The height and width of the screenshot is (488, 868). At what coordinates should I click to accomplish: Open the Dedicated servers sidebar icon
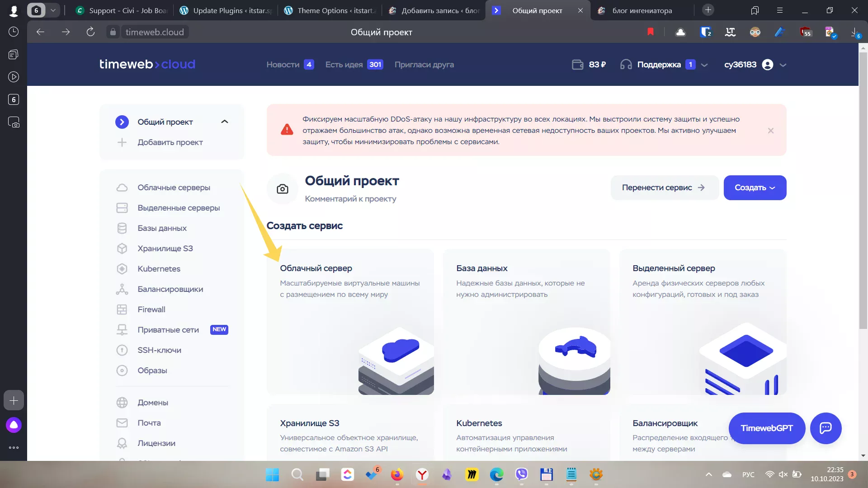(122, 208)
